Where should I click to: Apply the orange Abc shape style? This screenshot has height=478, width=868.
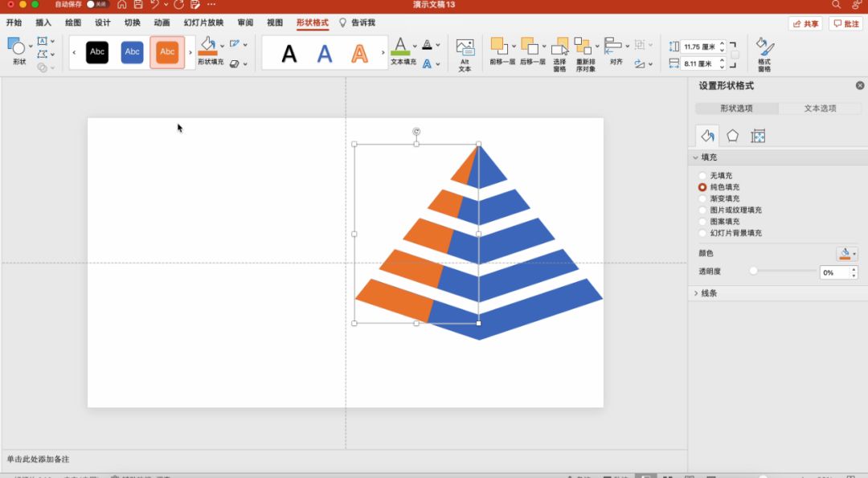(167, 52)
